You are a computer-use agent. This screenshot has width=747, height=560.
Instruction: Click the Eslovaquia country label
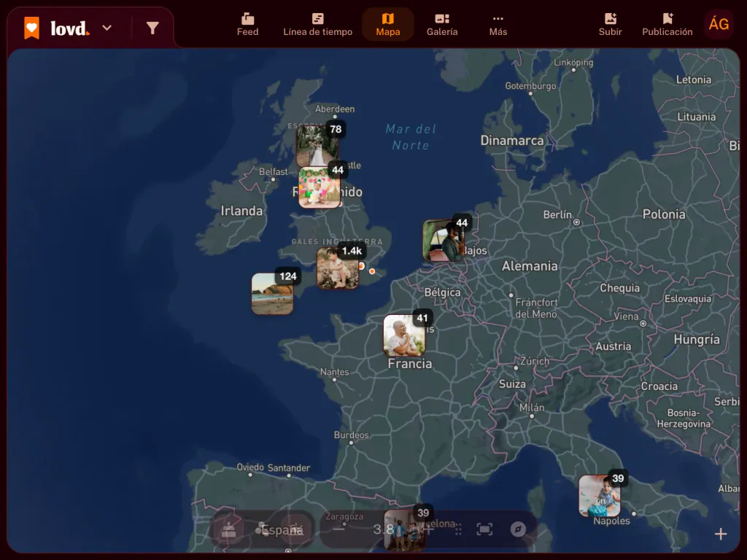687,298
